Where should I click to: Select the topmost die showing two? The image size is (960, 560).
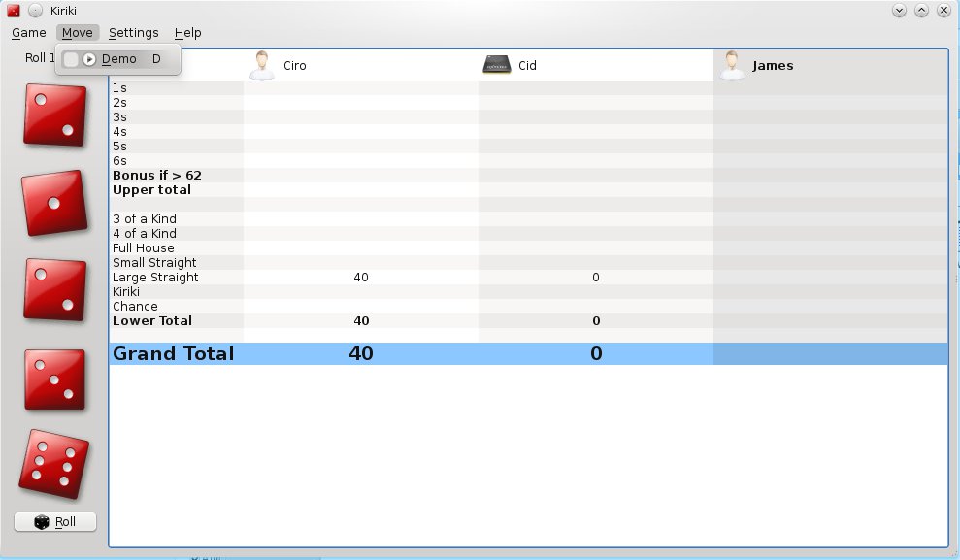[x=53, y=115]
